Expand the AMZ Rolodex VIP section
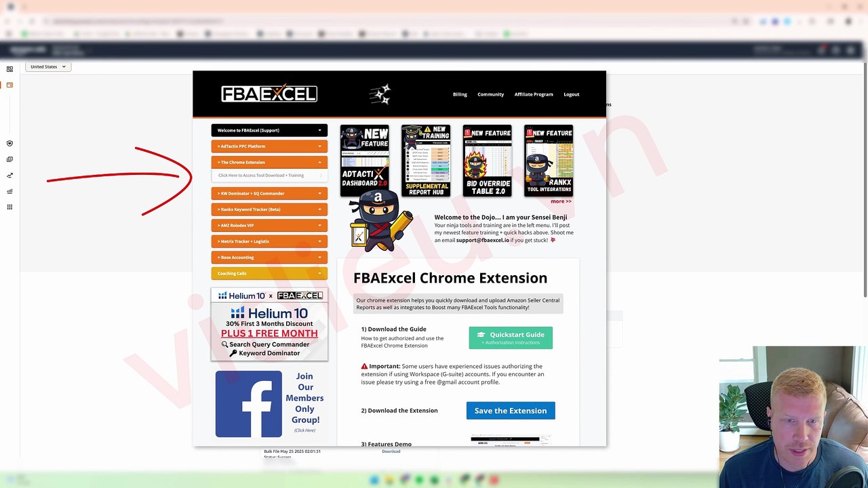Screen dimensions: 868x488 coord(269,225)
